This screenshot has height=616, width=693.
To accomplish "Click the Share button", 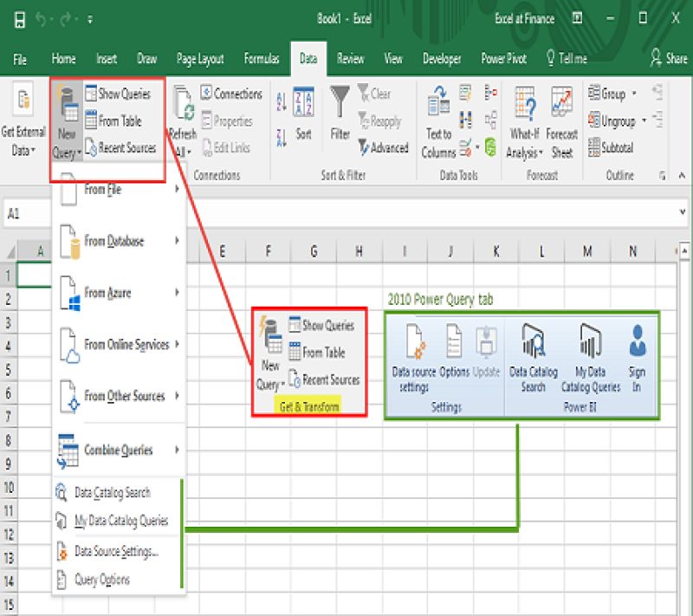I will [x=669, y=58].
